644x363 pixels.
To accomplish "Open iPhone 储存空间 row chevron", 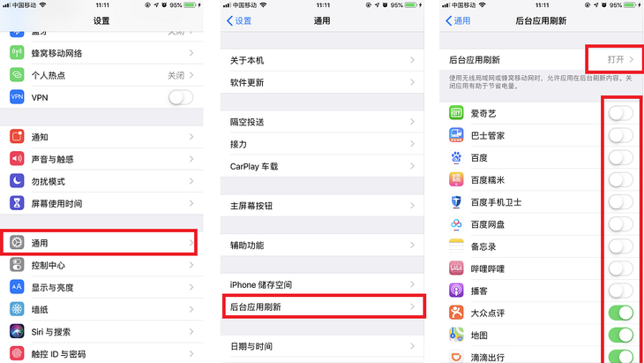I will tap(412, 284).
